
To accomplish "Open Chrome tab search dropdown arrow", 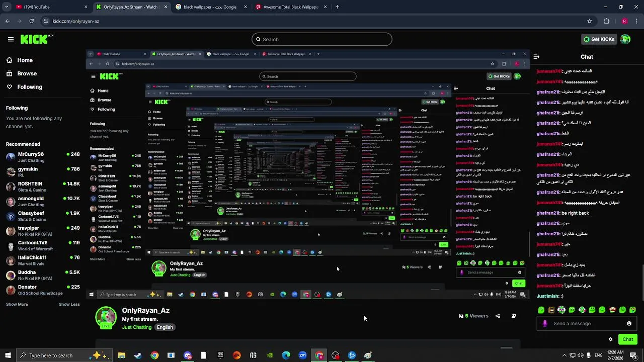I will point(7,7).
